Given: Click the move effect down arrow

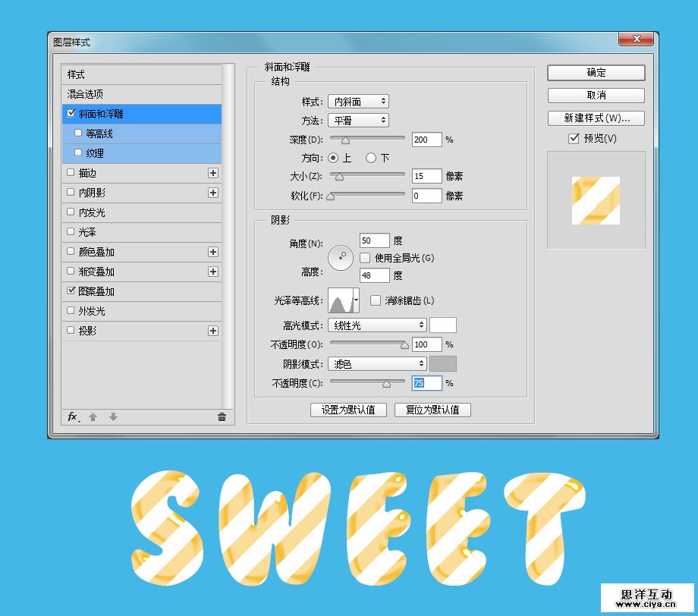Looking at the screenshot, I should click(x=113, y=416).
